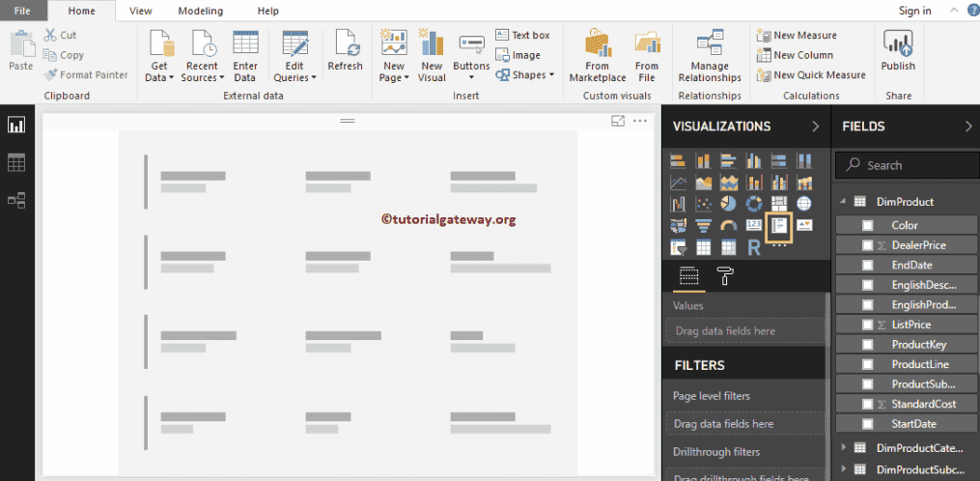Viewport: 980px width, 481px height.
Task: Check the Color field
Action: coord(867,225)
